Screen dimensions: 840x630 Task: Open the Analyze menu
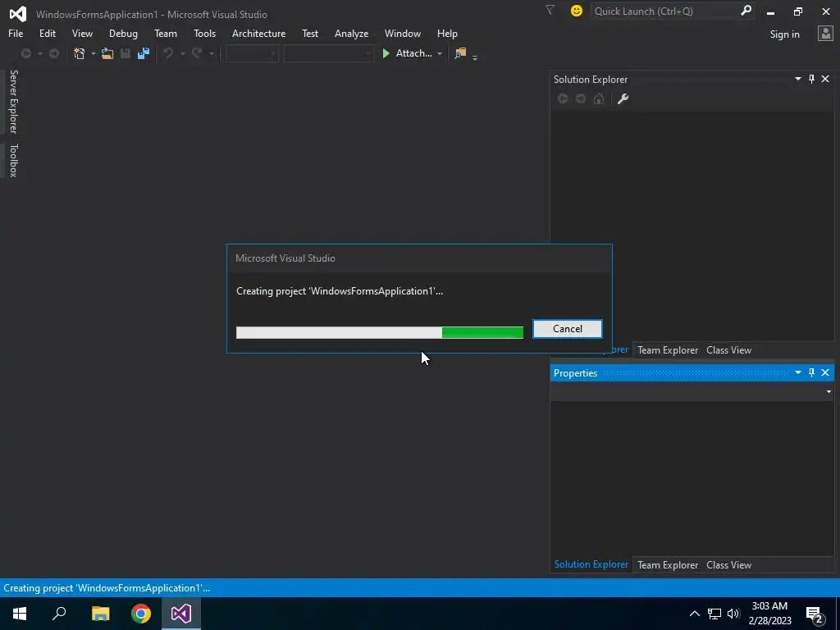tap(351, 33)
